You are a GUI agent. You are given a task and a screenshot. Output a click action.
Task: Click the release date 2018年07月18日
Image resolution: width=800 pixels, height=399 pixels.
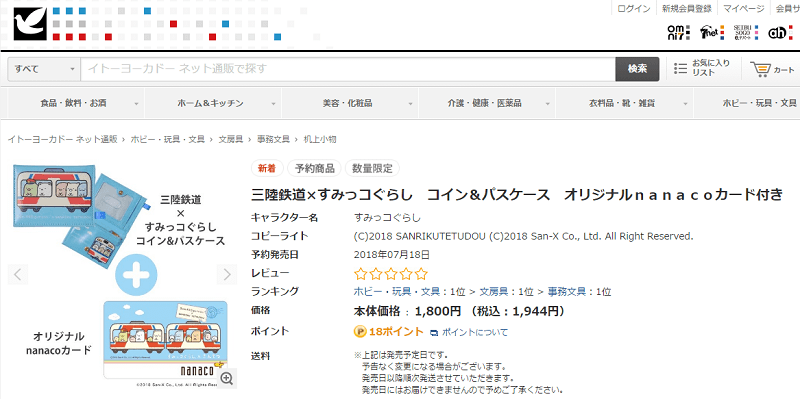pyautogui.click(x=391, y=254)
